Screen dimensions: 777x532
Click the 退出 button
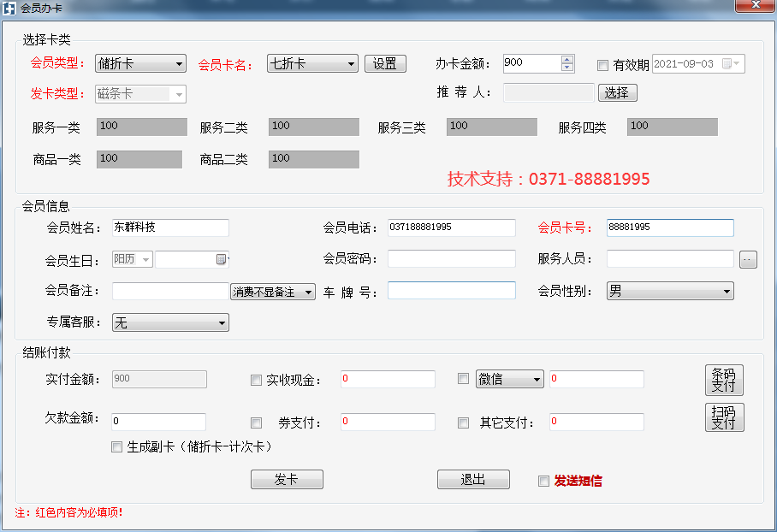[x=473, y=480]
